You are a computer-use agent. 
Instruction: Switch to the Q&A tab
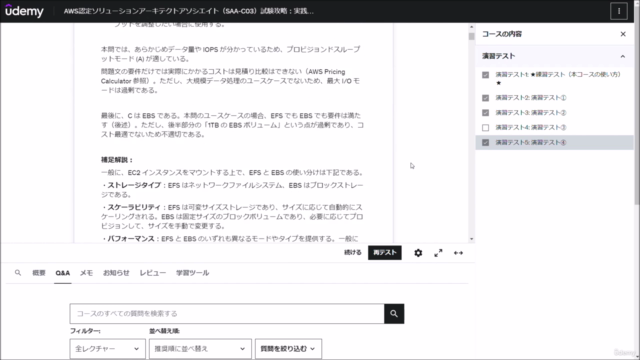point(62,273)
